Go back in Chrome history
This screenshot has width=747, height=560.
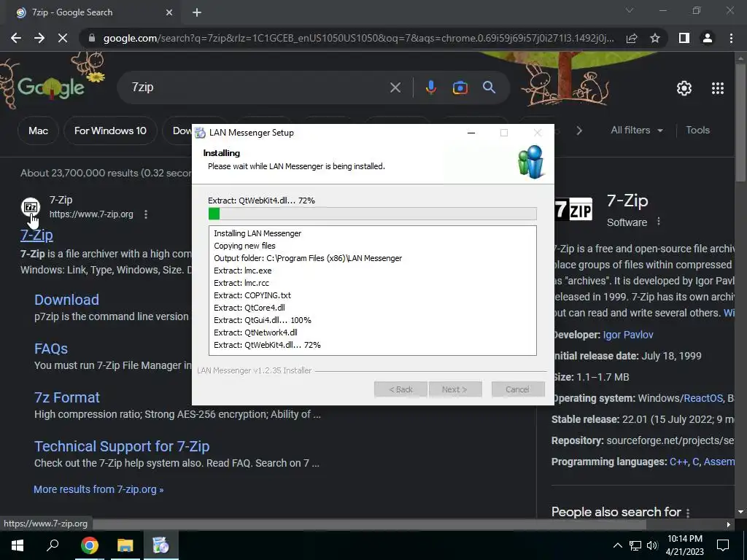point(16,38)
